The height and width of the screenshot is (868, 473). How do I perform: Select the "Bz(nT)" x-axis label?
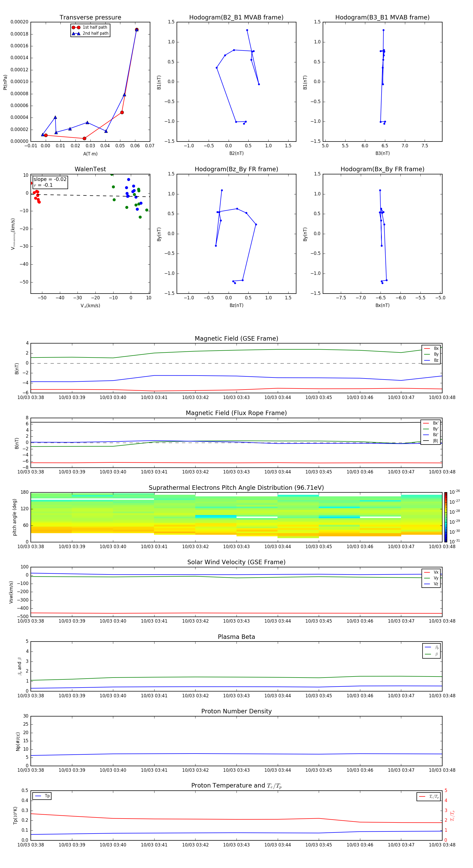[236, 305]
